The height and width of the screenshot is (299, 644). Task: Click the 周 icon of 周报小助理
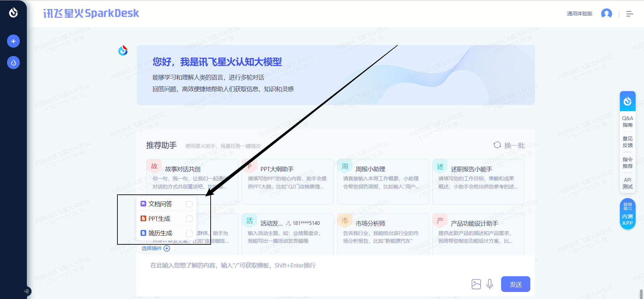(345, 166)
